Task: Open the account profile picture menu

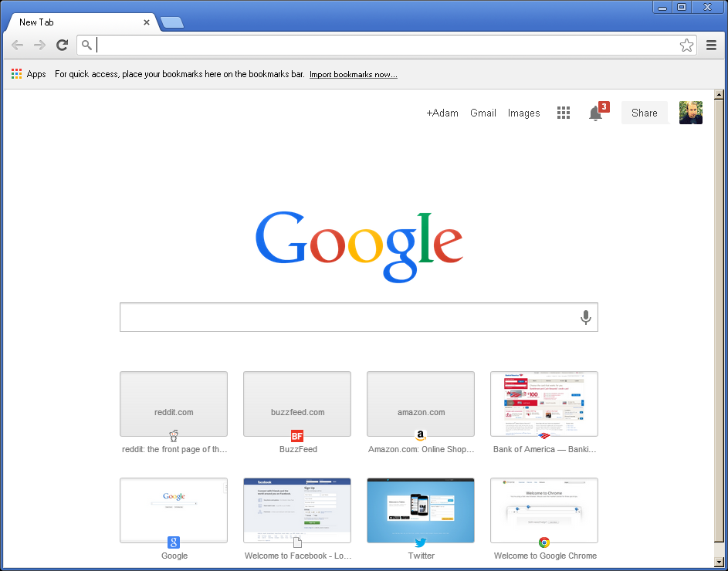Action: tap(690, 113)
